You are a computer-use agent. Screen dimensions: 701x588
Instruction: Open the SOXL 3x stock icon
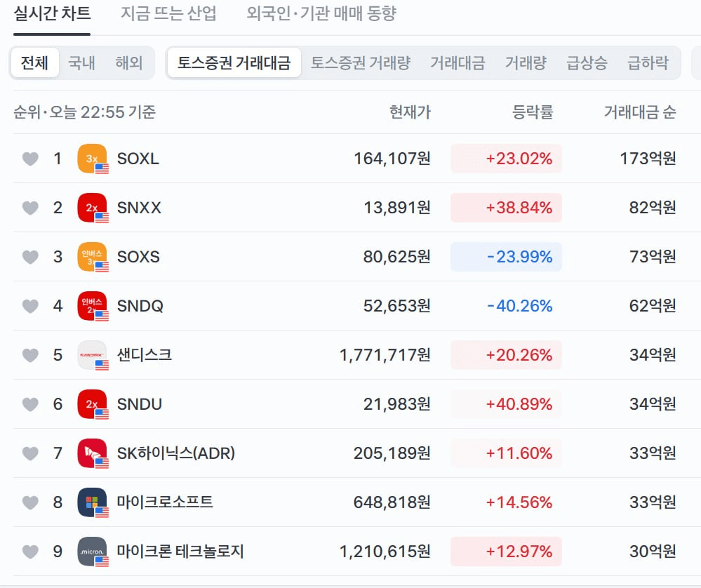tap(93, 159)
